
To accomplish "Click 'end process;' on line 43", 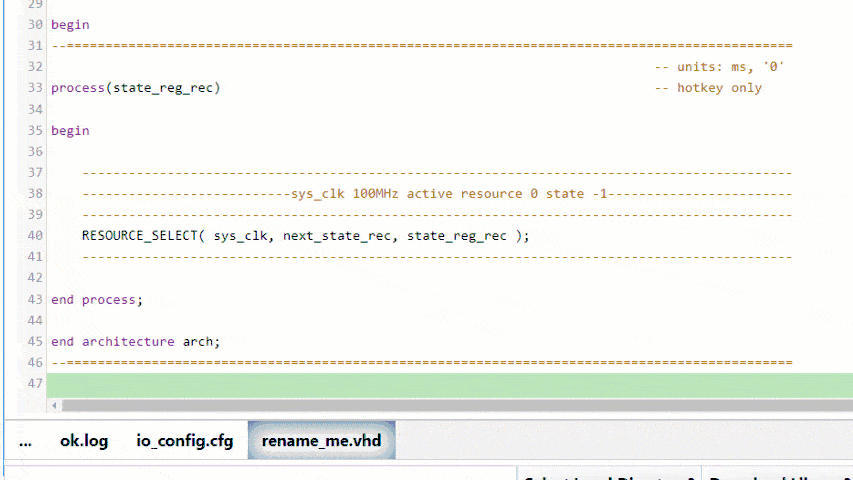I will (x=97, y=300).
